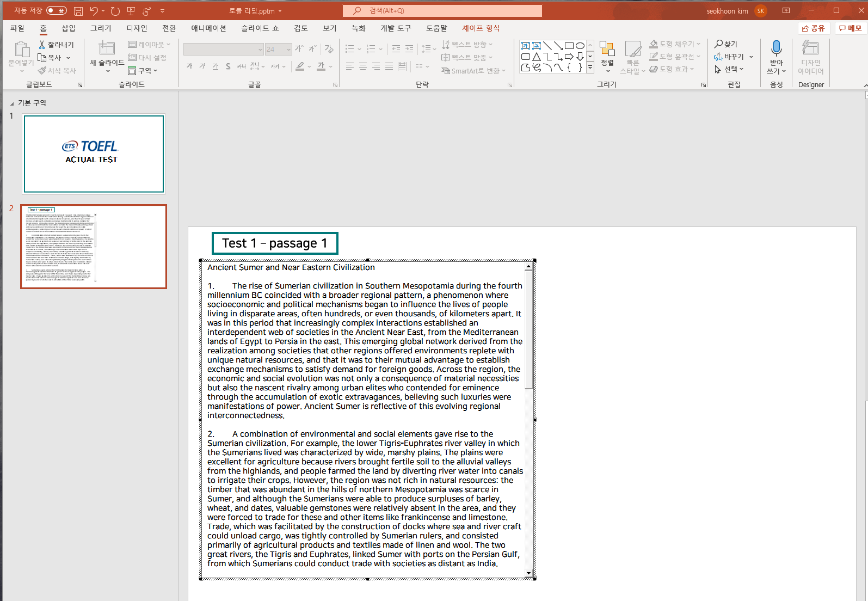Screen dimensions: 868x601
Task: Click the New Slide (새 슬라이드) icon
Action: pyautogui.click(x=107, y=48)
